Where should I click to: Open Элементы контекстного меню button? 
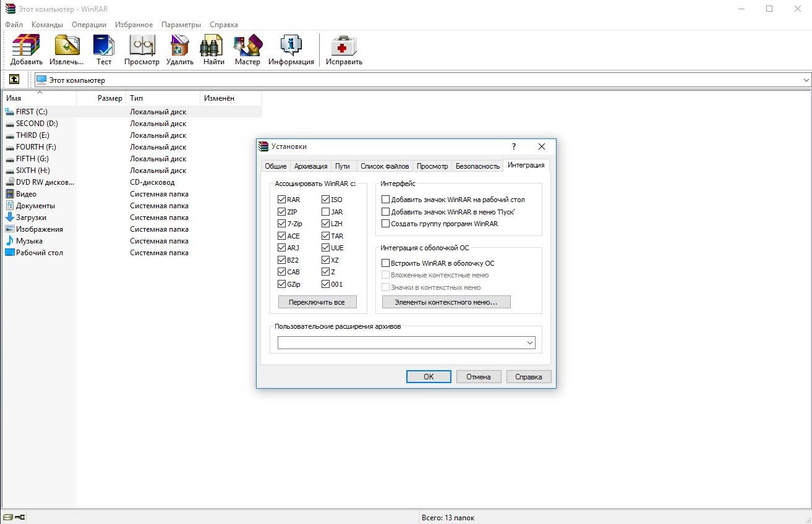[446, 302]
